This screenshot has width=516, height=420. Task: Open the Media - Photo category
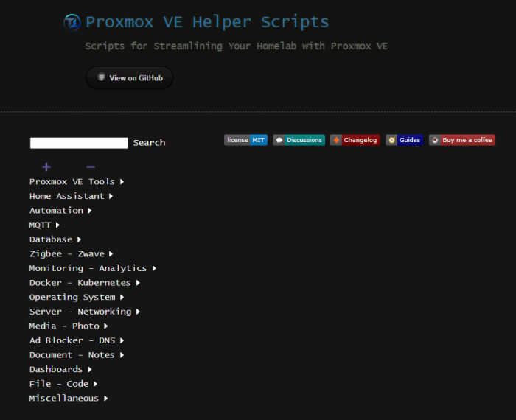(x=68, y=326)
